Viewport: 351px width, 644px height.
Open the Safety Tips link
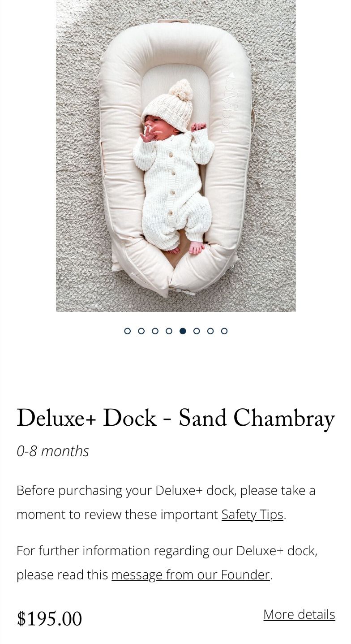(253, 514)
